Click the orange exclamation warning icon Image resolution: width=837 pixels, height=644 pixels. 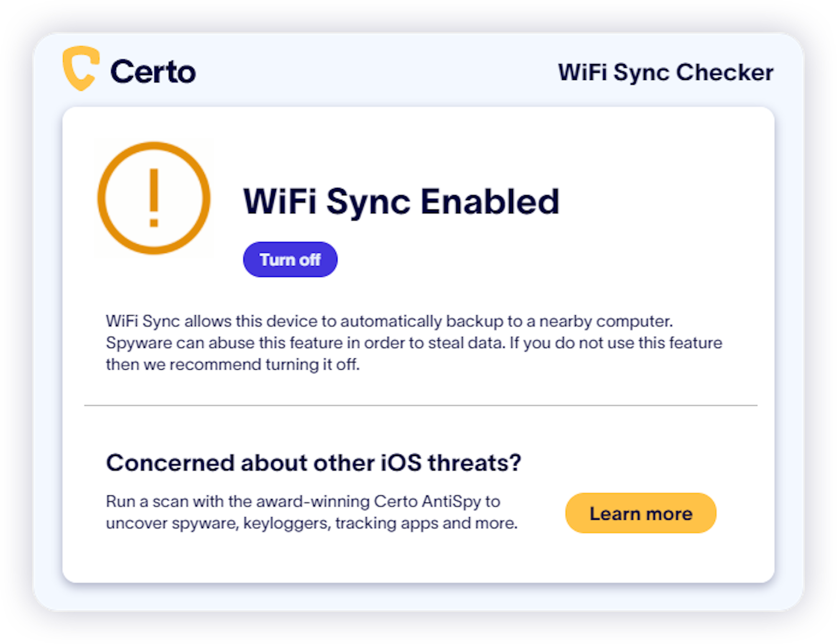pyautogui.click(x=154, y=198)
